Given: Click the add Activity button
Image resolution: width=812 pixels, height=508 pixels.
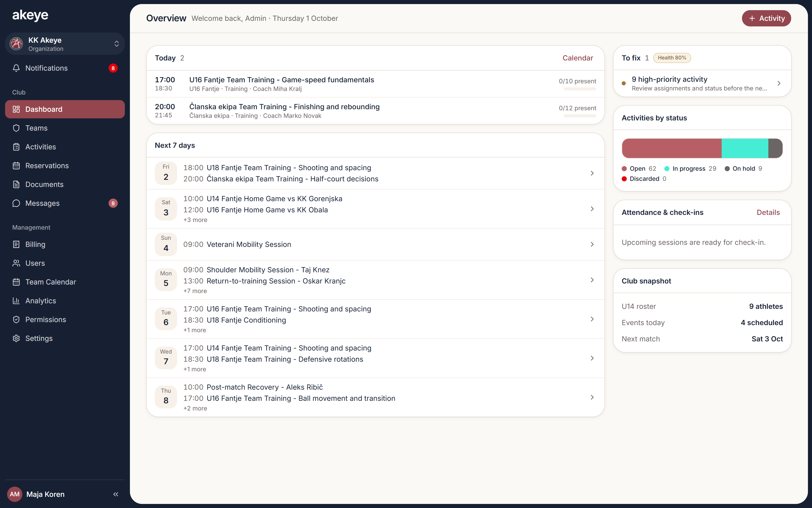Looking at the screenshot, I should pos(766,18).
